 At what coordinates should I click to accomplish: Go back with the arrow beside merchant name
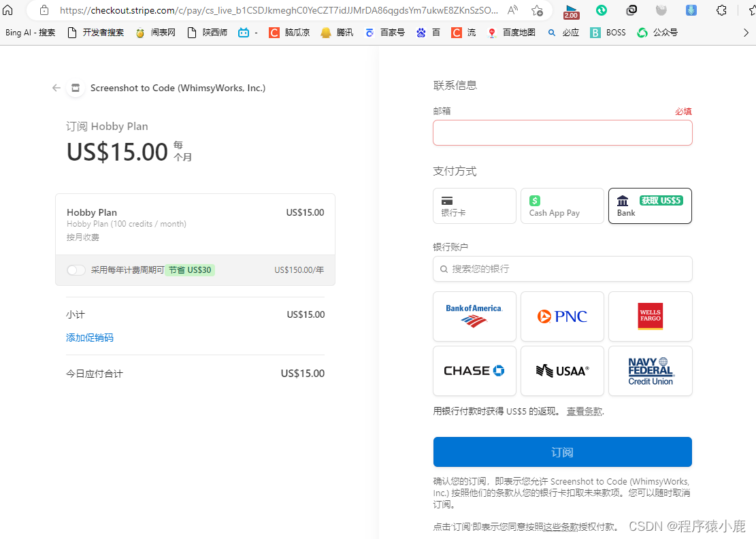pyautogui.click(x=56, y=88)
